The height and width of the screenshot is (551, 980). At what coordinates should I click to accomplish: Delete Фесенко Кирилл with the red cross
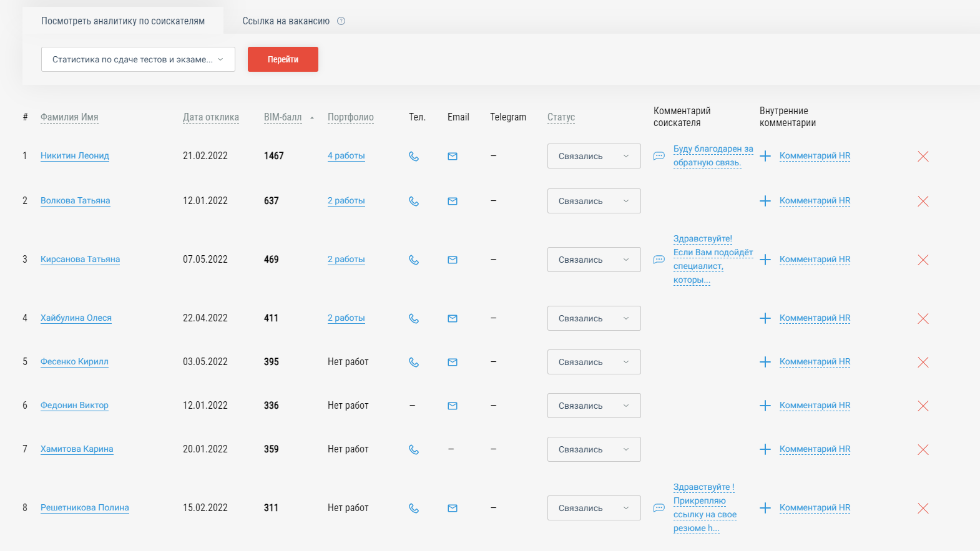point(923,362)
